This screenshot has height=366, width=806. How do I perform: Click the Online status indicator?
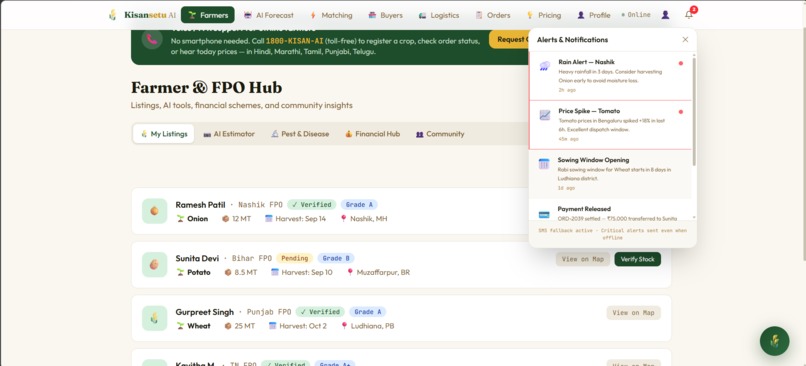[636, 15]
